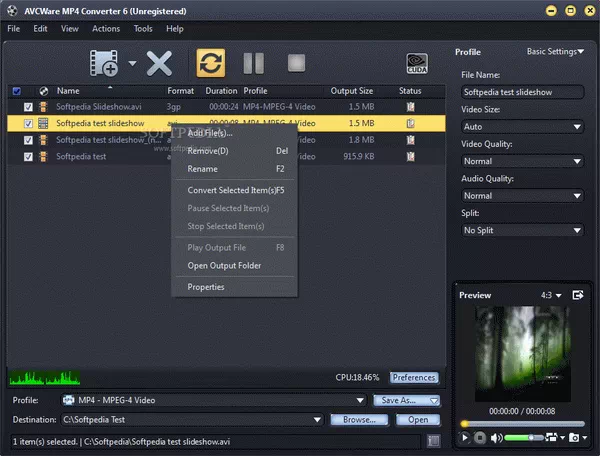The height and width of the screenshot is (456, 600).
Task: Open the Split dropdown showing No Split
Action: click(523, 230)
